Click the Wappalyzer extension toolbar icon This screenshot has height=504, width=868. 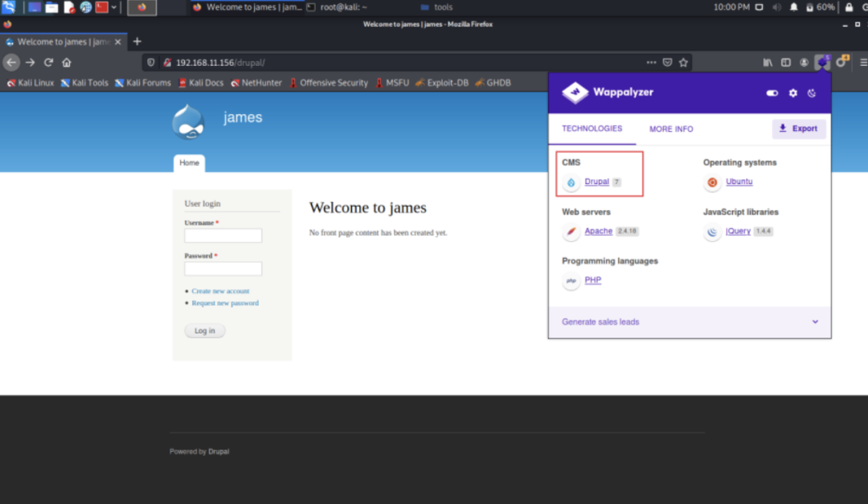point(823,62)
